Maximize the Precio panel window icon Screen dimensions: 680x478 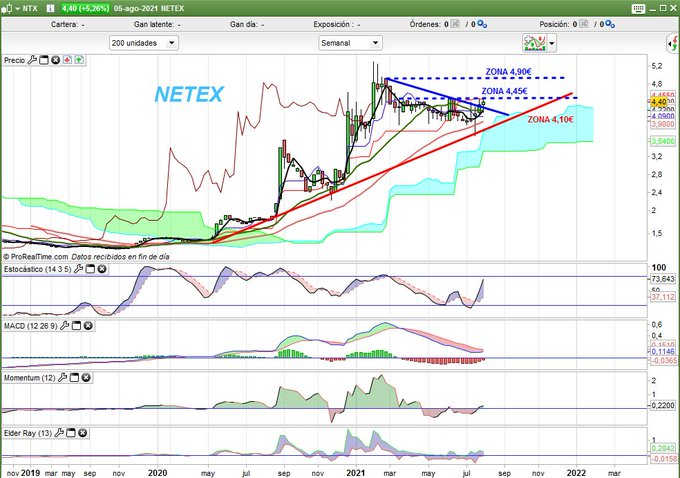tap(44, 60)
